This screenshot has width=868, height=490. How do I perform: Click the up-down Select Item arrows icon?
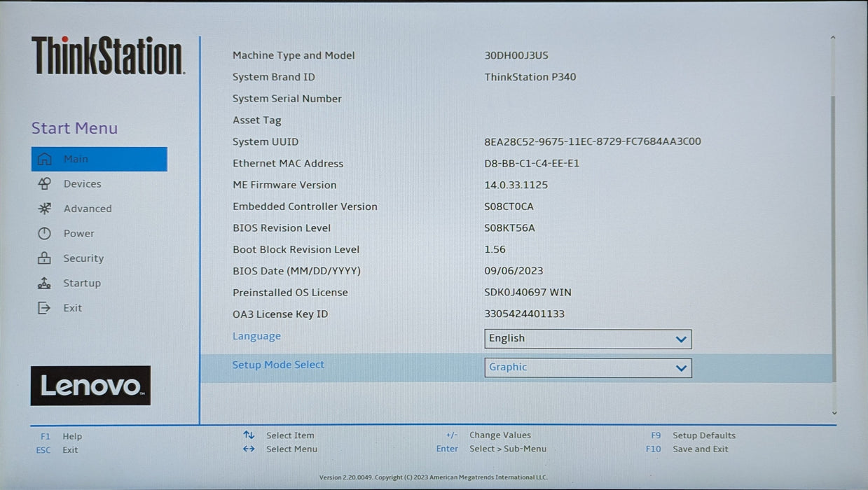(x=249, y=435)
